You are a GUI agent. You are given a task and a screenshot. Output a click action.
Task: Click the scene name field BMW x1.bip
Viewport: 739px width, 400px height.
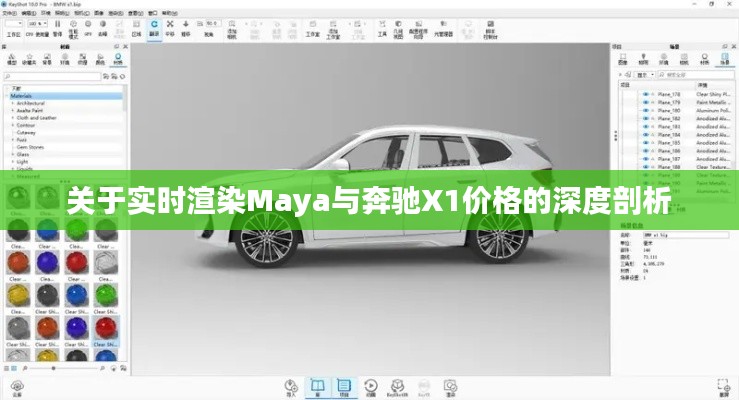tap(686, 235)
